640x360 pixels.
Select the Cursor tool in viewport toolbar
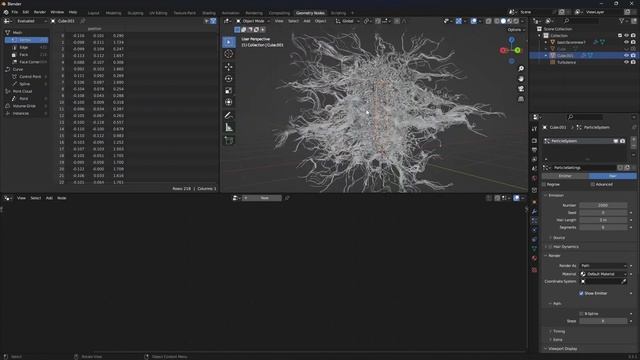[229, 54]
